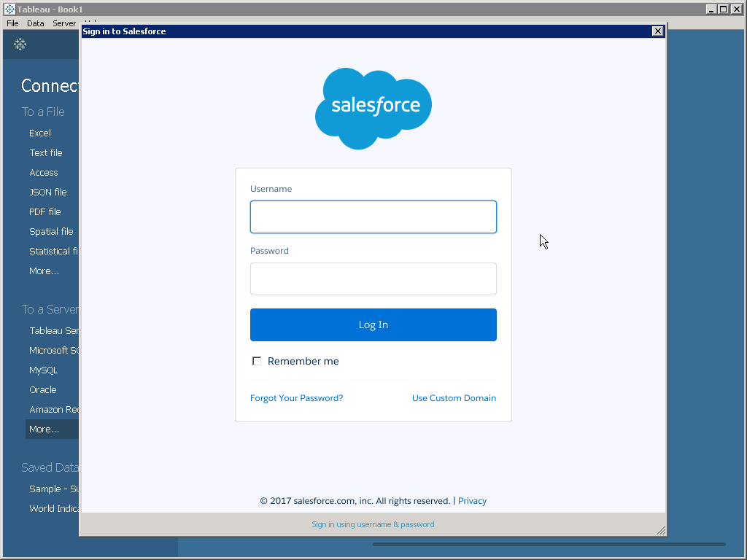
Task: Open the Data menu
Action: pos(36,23)
